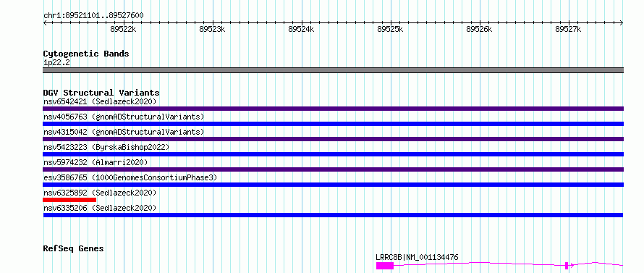Select the purple bar for nsv6542421
This screenshot has width=644, height=273.
point(333,109)
